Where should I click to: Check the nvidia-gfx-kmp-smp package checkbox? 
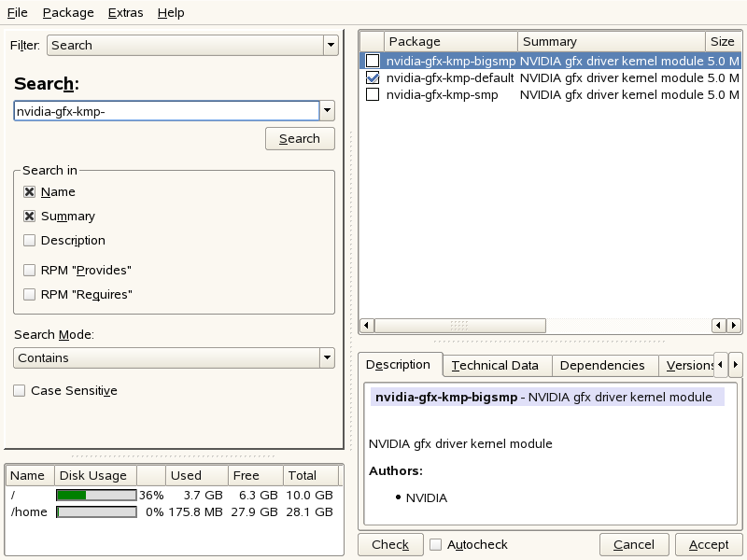point(373,94)
